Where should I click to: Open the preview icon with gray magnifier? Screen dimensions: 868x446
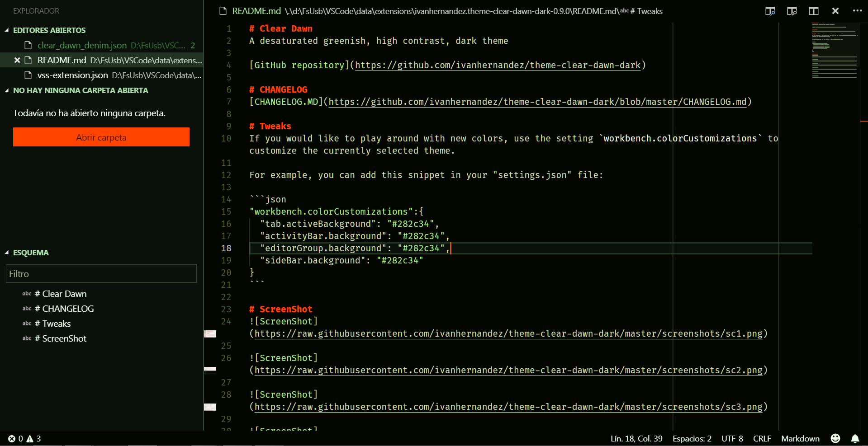click(792, 11)
